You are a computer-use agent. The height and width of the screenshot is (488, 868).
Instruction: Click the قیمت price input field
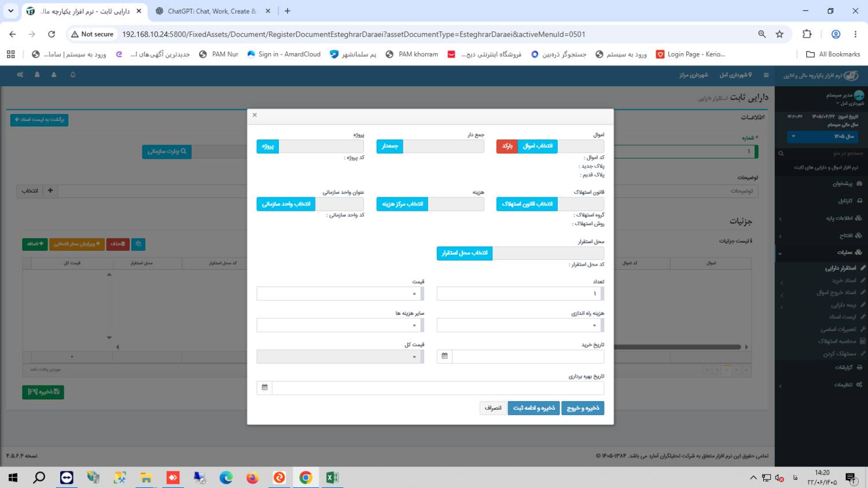339,293
